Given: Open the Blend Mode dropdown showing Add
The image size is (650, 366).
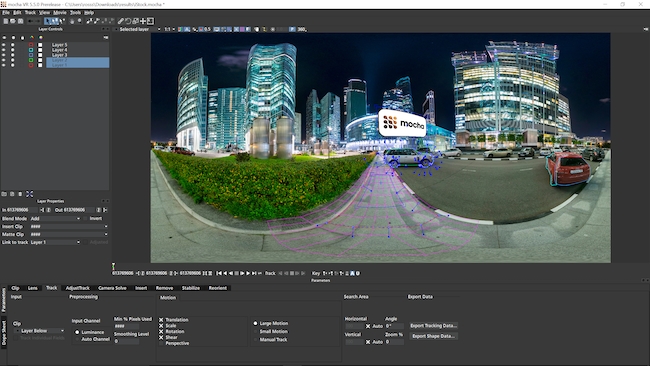Looking at the screenshot, I should (x=55, y=218).
